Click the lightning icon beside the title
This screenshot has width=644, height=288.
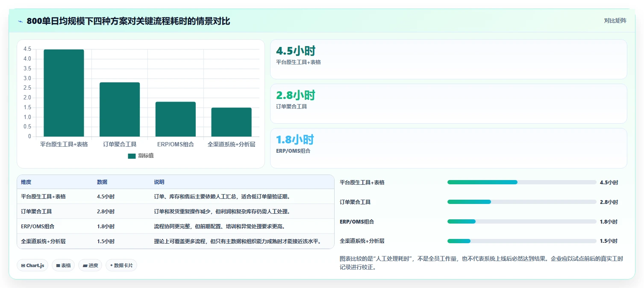(21, 21)
